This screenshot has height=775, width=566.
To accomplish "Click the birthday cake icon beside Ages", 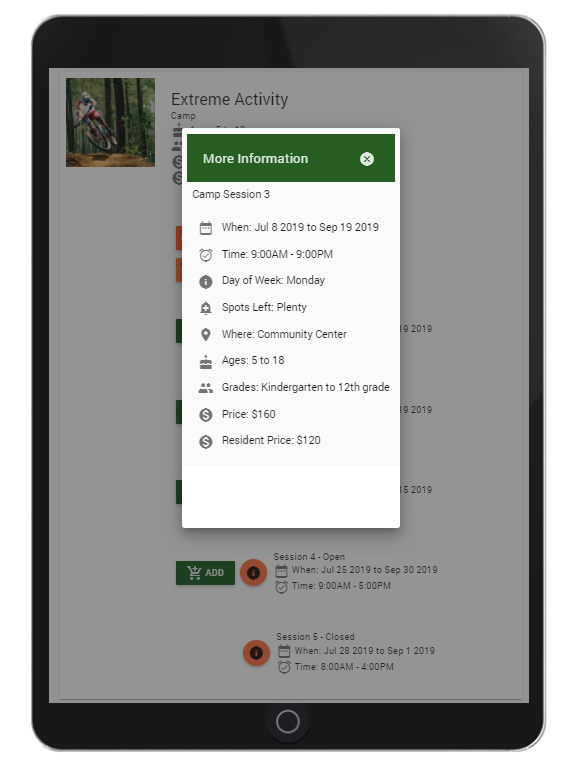I will coord(206,361).
